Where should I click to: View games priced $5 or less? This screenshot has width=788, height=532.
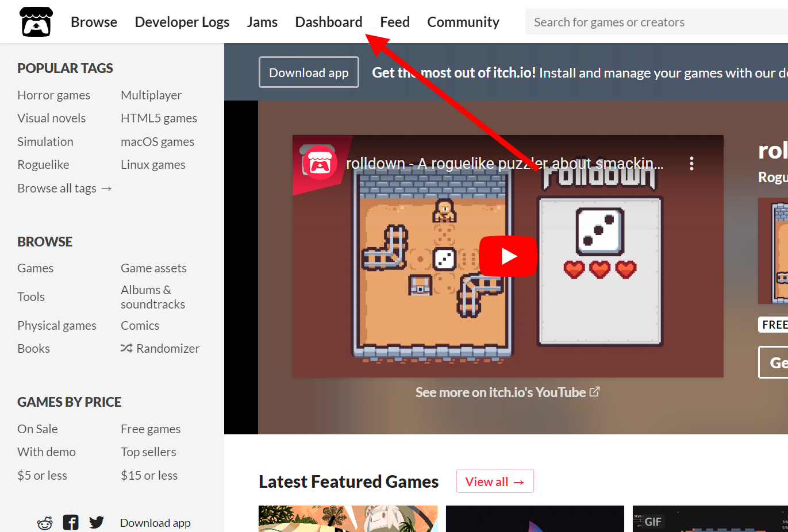42,476
